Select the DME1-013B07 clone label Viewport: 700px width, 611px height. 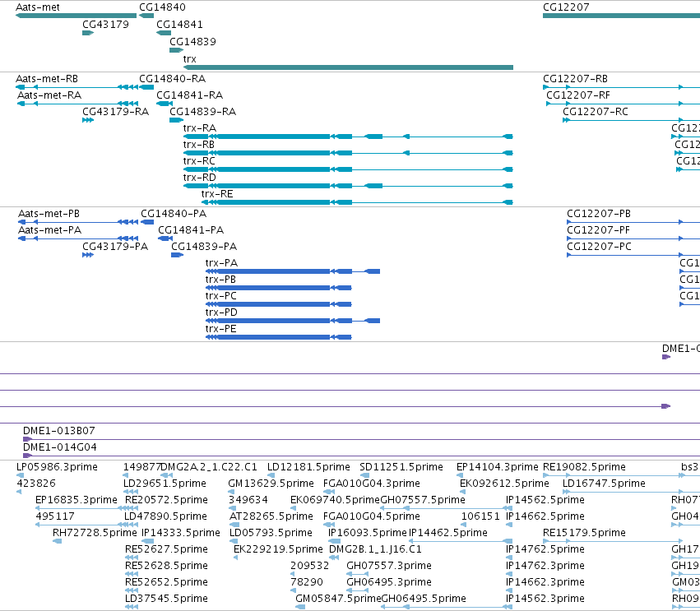tap(59, 431)
